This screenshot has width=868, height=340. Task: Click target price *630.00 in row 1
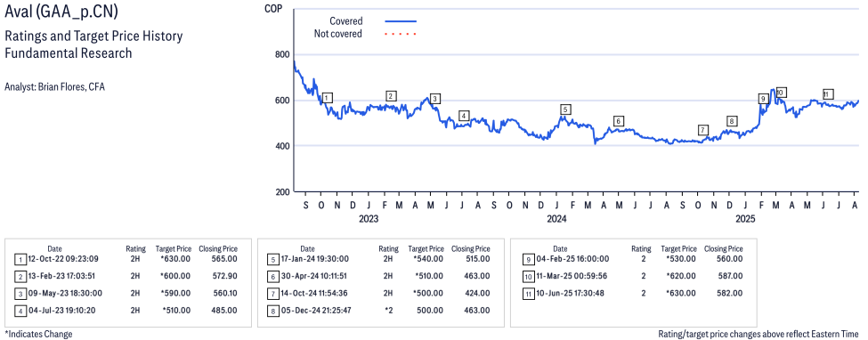[x=175, y=259]
